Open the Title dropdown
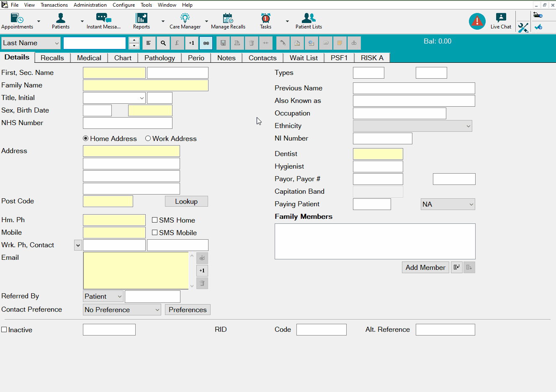The height and width of the screenshot is (392, 556). (x=114, y=98)
